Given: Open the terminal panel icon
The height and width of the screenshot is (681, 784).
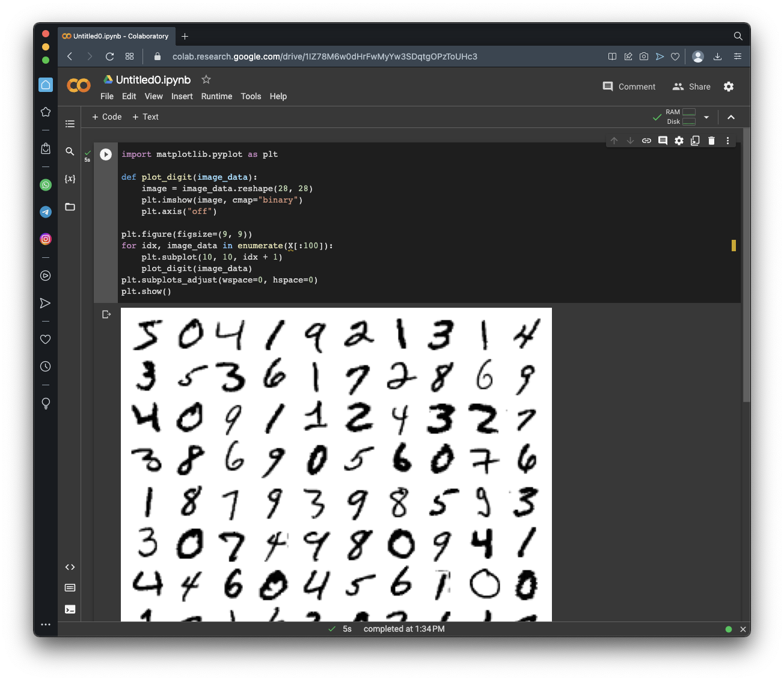Looking at the screenshot, I should click(x=70, y=609).
